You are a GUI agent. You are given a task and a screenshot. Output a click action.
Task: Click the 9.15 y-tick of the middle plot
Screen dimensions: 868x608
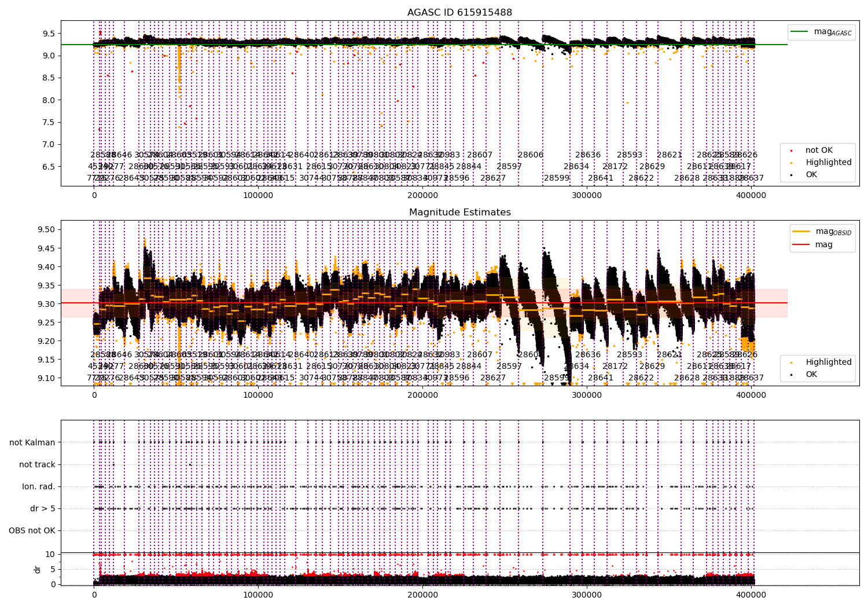point(46,360)
